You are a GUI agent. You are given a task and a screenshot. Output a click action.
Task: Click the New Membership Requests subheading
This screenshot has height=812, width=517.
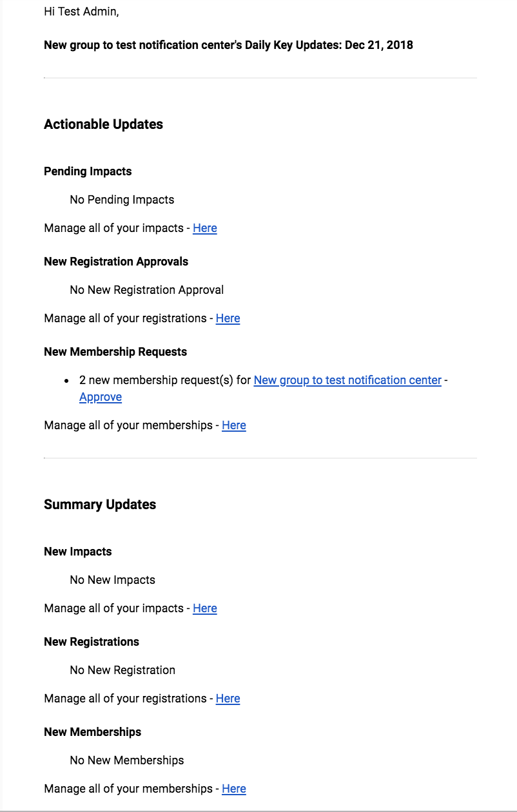coord(115,352)
